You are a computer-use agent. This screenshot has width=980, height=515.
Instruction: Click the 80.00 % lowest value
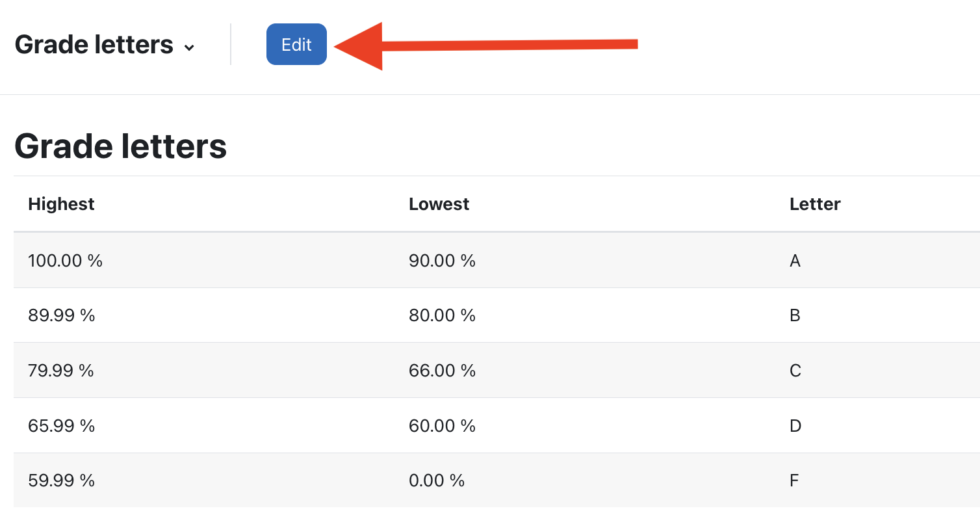(442, 315)
